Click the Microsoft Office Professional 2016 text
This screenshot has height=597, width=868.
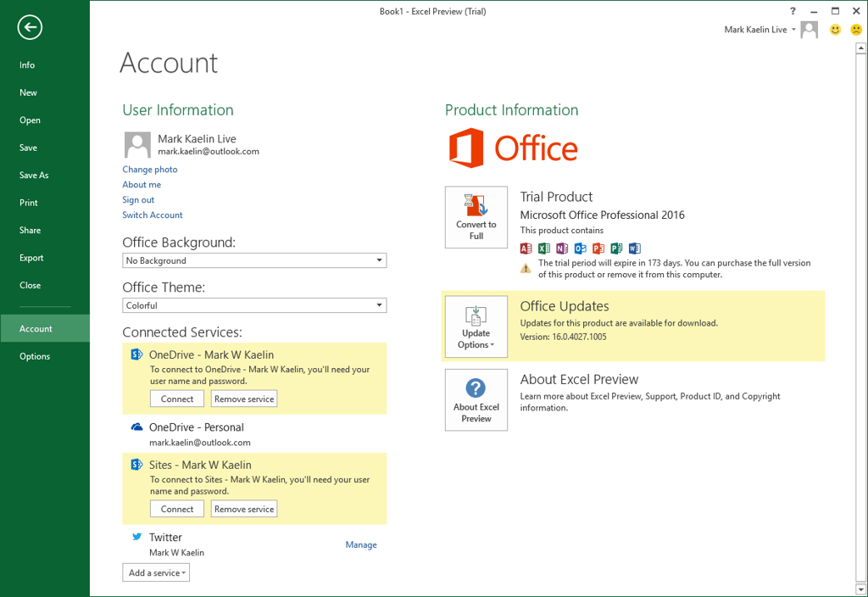[x=603, y=215]
